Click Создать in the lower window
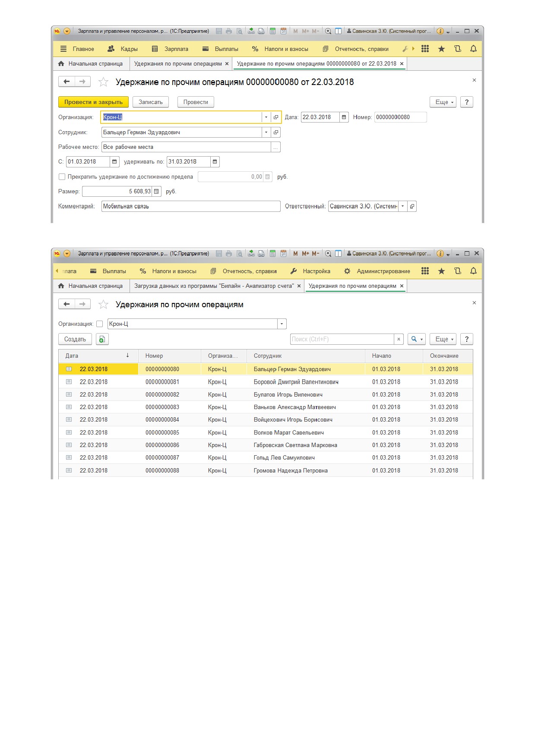 (x=75, y=339)
